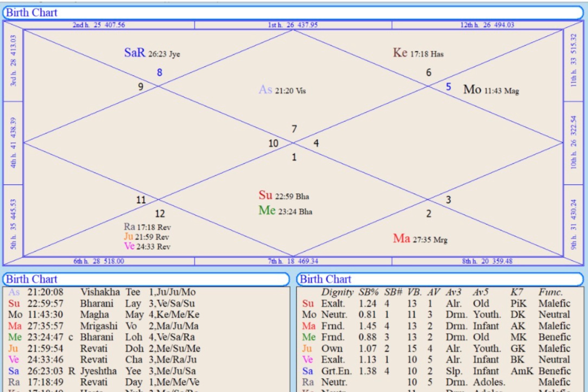Click the ascendant As 21:20 Vis label
Image resolution: width=588 pixels, height=392 pixels.
click(x=282, y=90)
